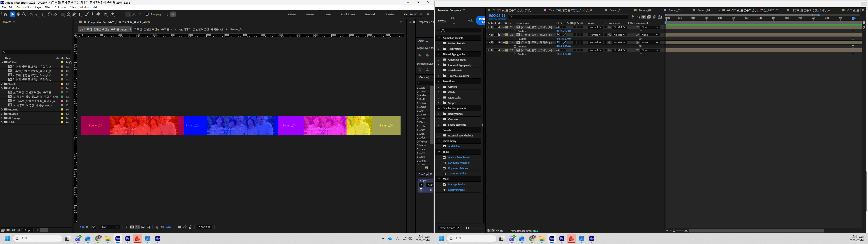Viewport: 868px width, 244px height.
Task: Switch to the Learn workspace
Action: (327, 14)
